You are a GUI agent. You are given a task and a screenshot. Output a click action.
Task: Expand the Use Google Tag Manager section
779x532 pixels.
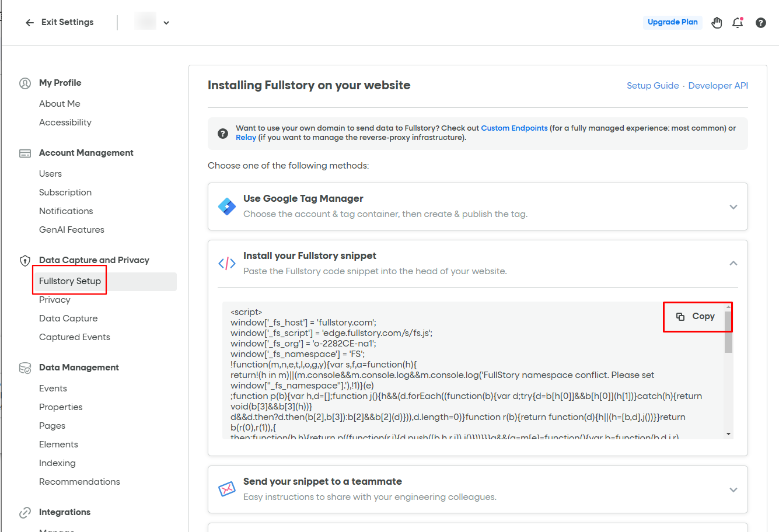point(733,207)
